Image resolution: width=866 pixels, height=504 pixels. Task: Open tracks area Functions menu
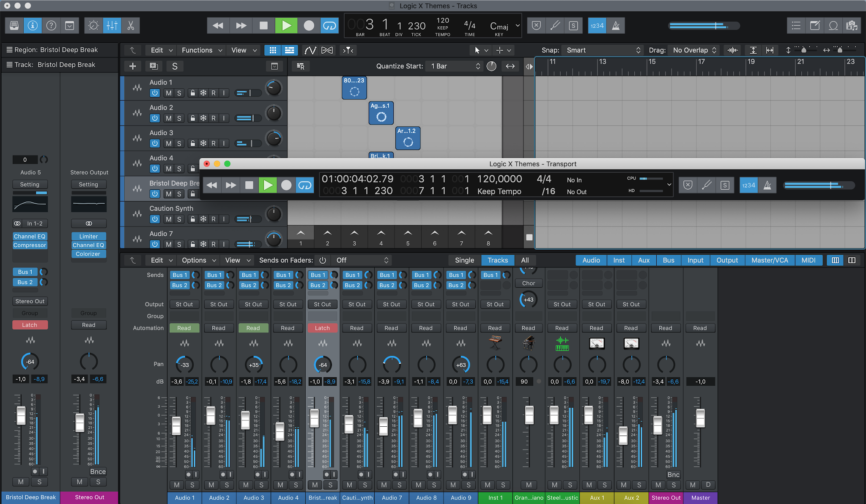[x=202, y=50]
